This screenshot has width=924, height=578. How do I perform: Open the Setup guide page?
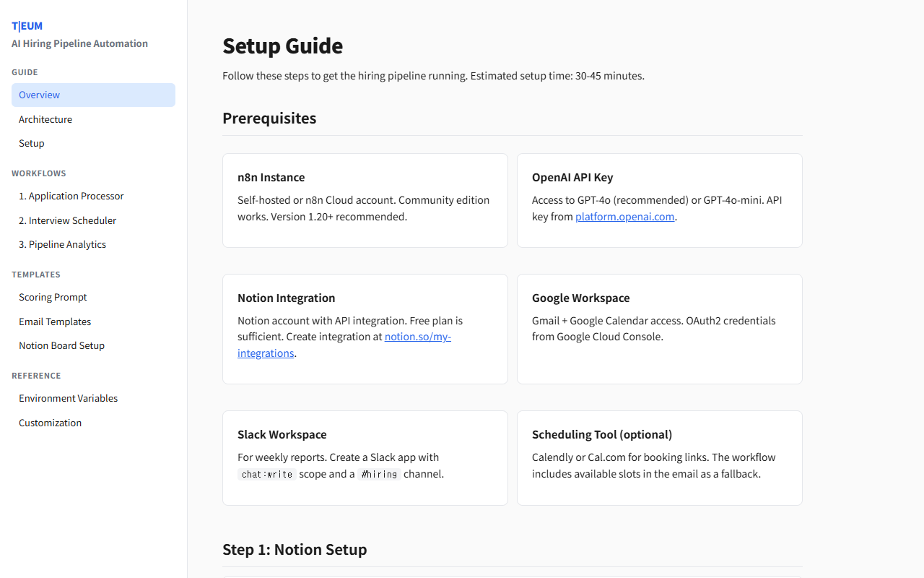coord(31,143)
